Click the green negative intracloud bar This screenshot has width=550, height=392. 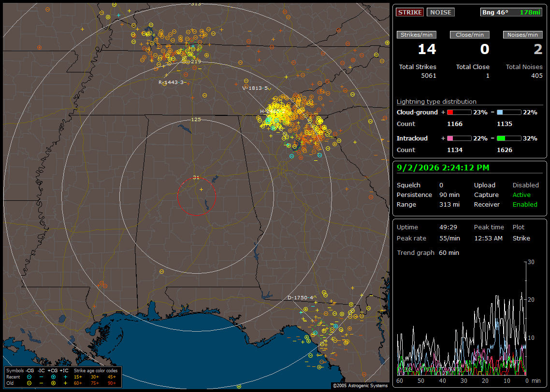[509, 139]
